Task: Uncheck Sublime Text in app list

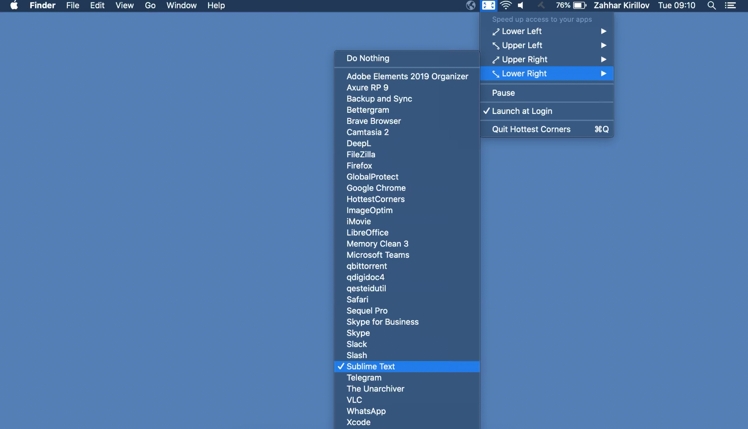Action: [370, 367]
